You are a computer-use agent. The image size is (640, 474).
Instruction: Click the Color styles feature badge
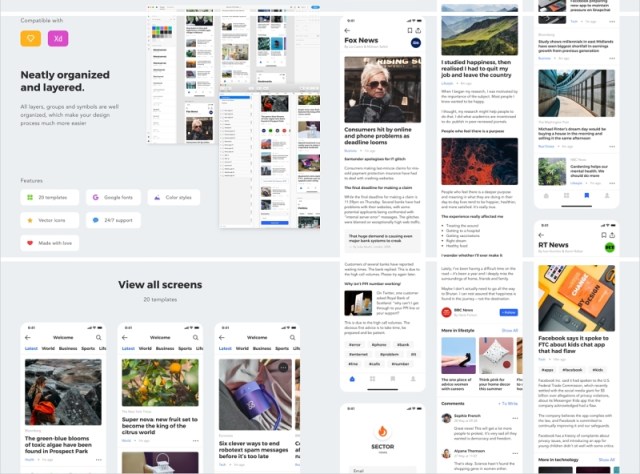174,197
